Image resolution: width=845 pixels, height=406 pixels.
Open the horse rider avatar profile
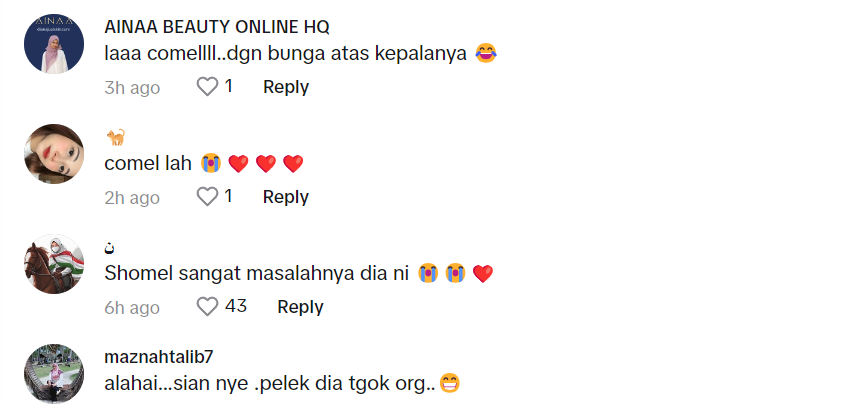point(54,264)
